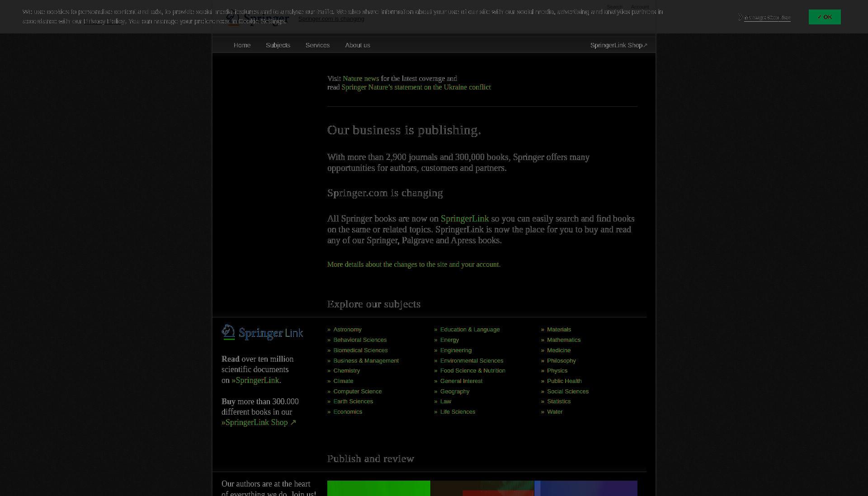868x496 pixels.
Task: Open Manage Cookies settings
Action: [767, 18]
